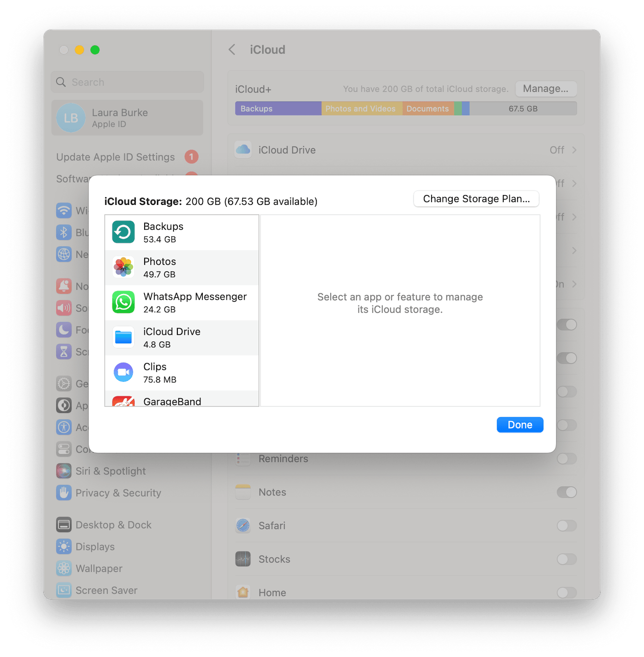
Task: Toggle the Reminders iCloud switch
Action: coord(567,459)
